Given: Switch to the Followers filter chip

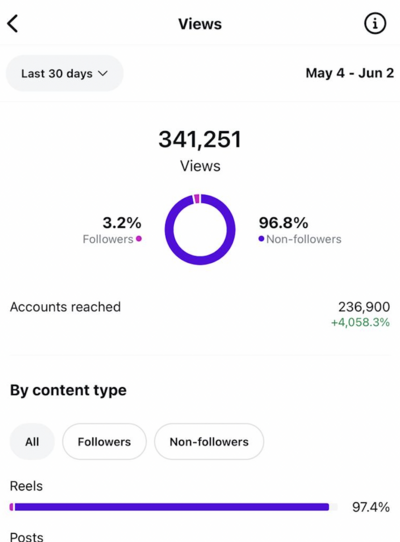Looking at the screenshot, I should pyautogui.click(x=104, y=441).
